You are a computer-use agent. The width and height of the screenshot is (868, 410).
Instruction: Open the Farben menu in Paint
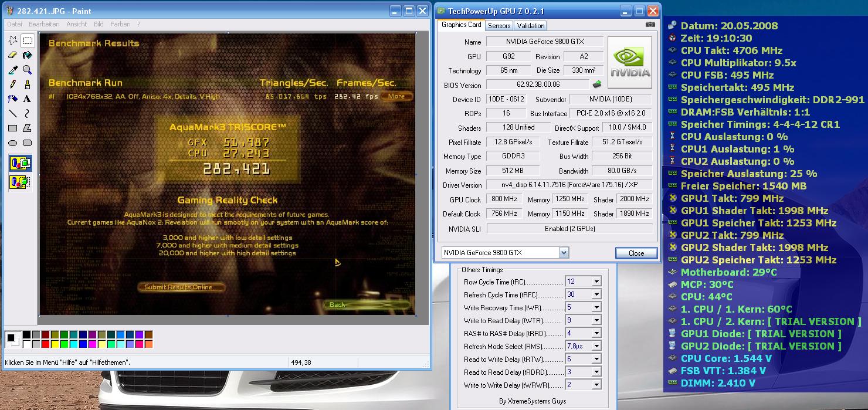[120, 24]
